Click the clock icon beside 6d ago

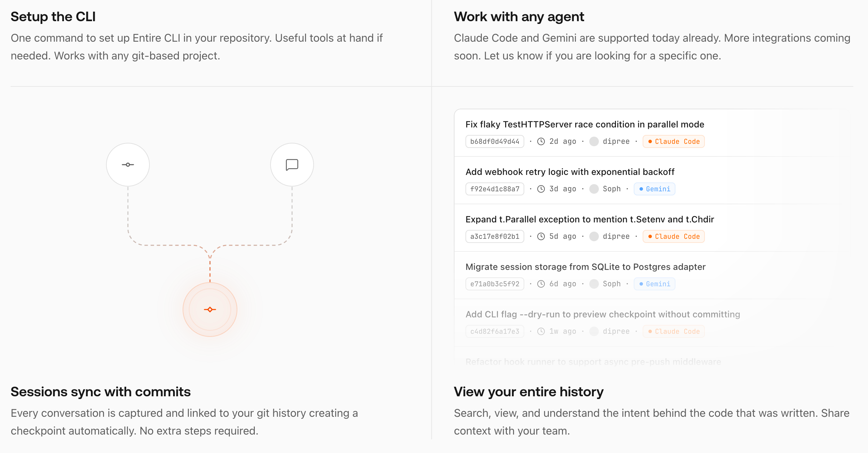[x=541, y=284]
